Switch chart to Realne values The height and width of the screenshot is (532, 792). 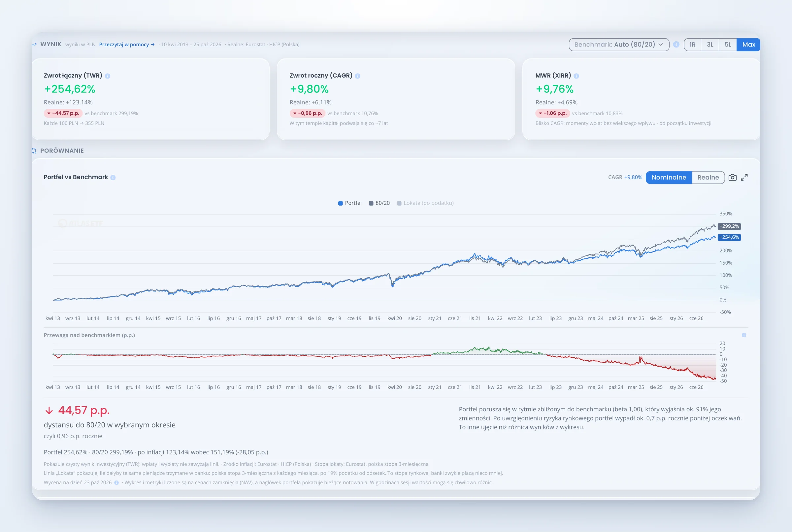(708, 178)
